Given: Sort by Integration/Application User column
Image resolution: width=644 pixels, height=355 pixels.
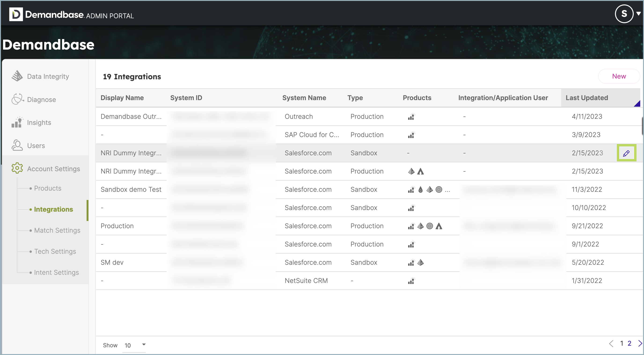Looking at the screenshot, I should (503, 98).
